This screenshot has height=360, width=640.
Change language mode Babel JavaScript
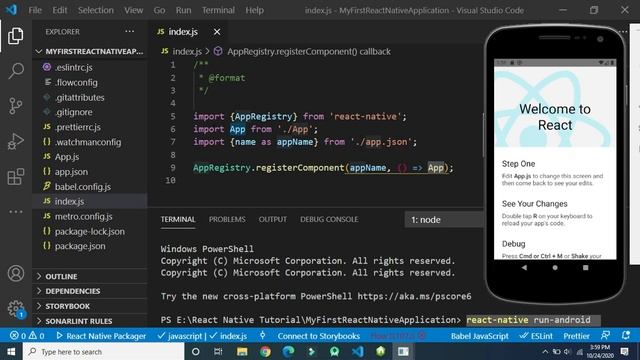tap(480, 336)
